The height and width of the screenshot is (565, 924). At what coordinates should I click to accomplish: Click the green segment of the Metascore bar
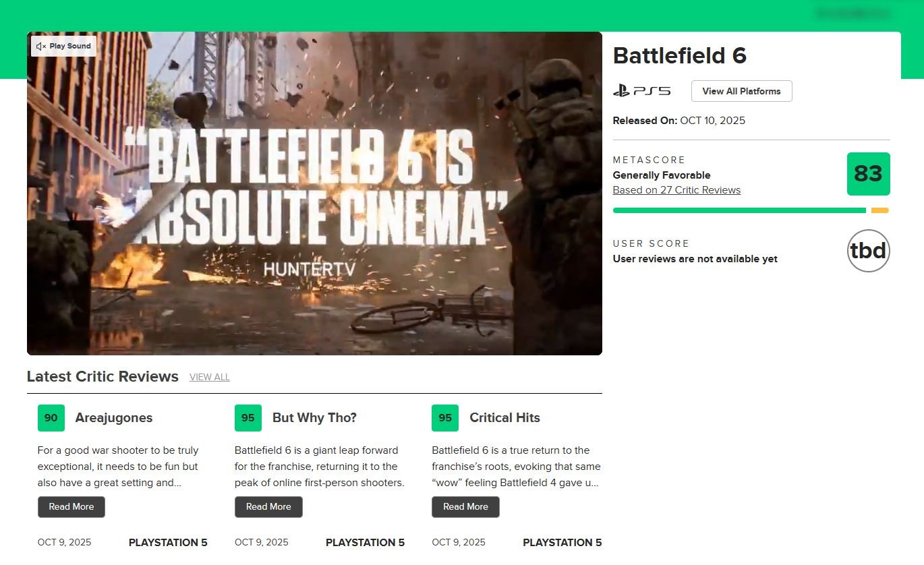coord(739,210)
